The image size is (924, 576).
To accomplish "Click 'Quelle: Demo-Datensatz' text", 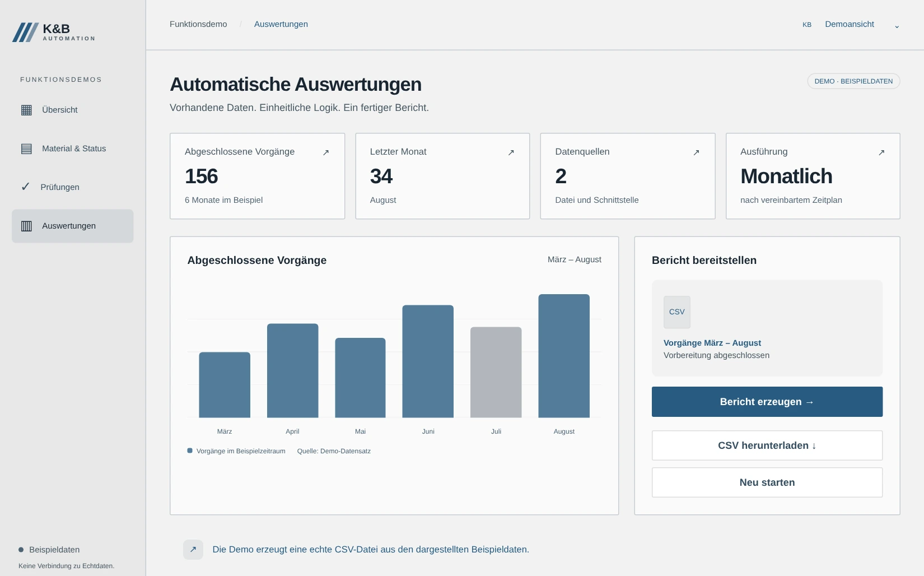I will (334, 451).
